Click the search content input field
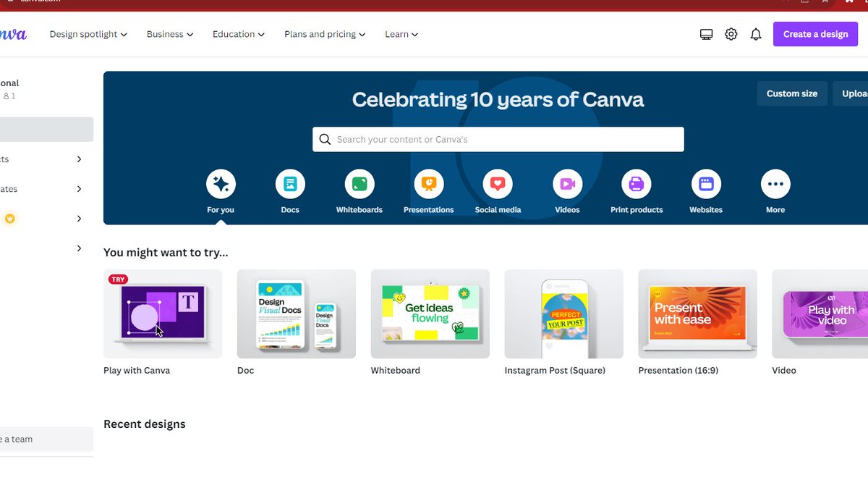The height and width of the screenshot is (488, 868). [x=498, y=139]
